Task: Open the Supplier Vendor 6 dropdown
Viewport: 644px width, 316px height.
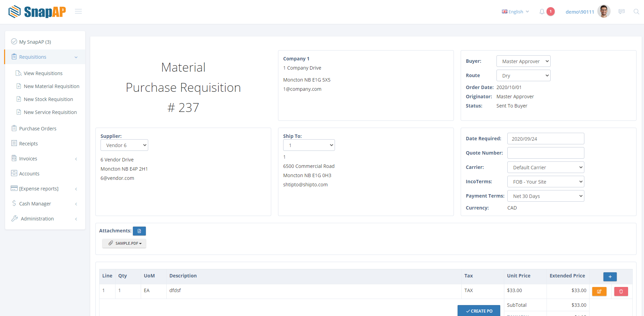Action: (124, 145)
